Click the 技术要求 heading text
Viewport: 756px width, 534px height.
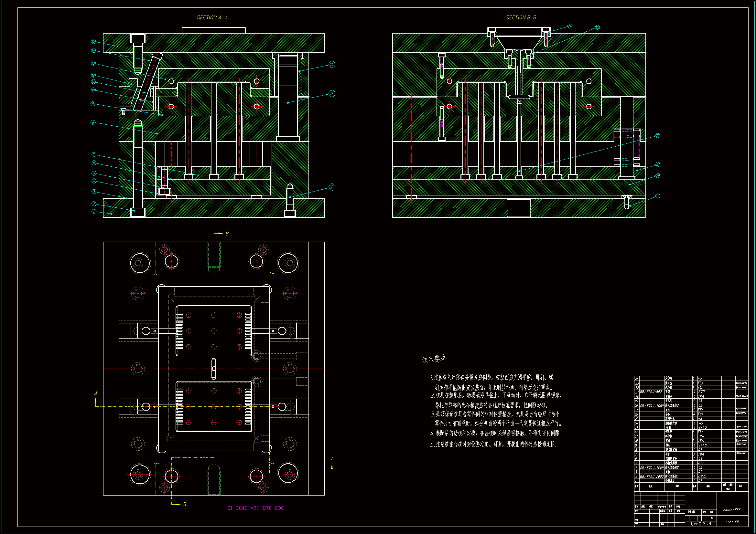(434, 359)
